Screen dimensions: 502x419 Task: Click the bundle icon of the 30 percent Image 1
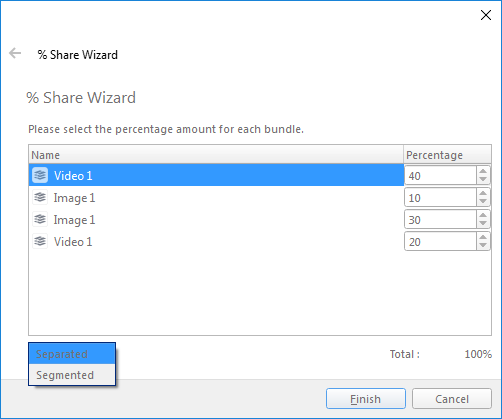(40, 219)
